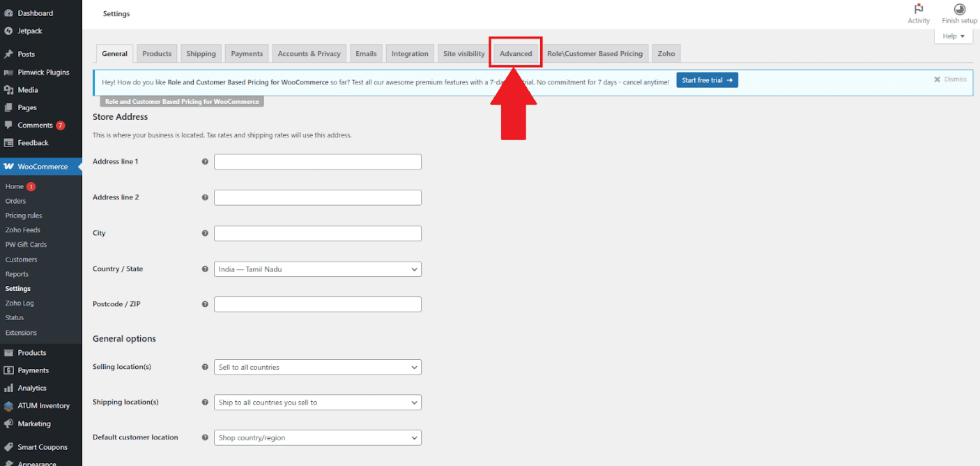Click help icon beside Address line 1
The image size is (980, 466).
[205, 162]
